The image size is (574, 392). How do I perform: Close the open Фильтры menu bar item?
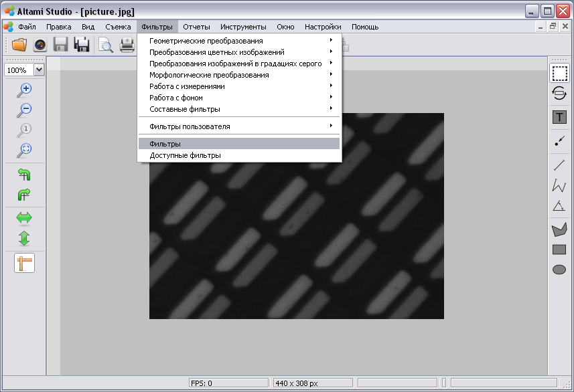[157, 27]
